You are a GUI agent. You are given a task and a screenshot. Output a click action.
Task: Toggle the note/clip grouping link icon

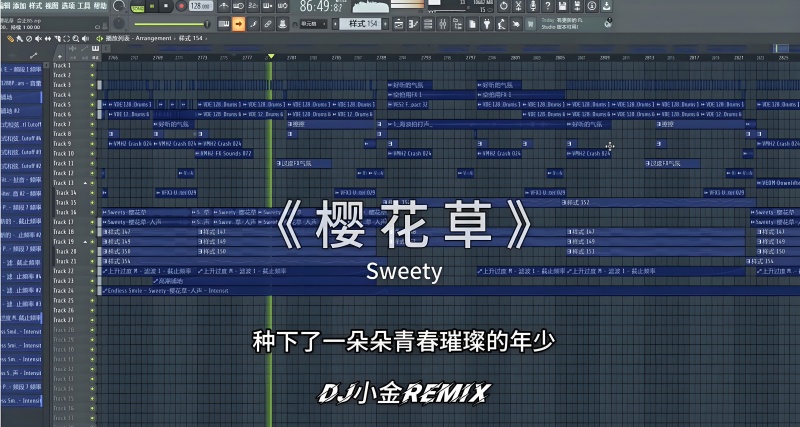(268, 23)
